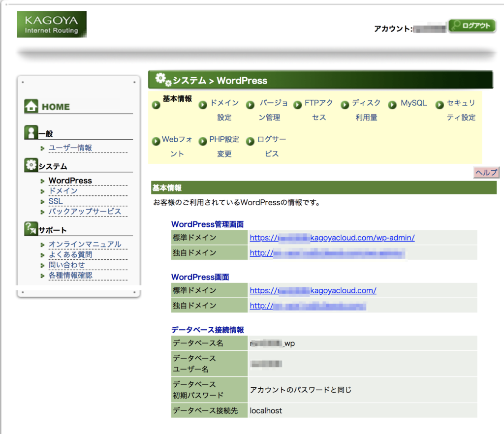This screenshot has width=504, height=434.
Task: Switch to Webフォント tab
Action: click(x=177, y=147)
